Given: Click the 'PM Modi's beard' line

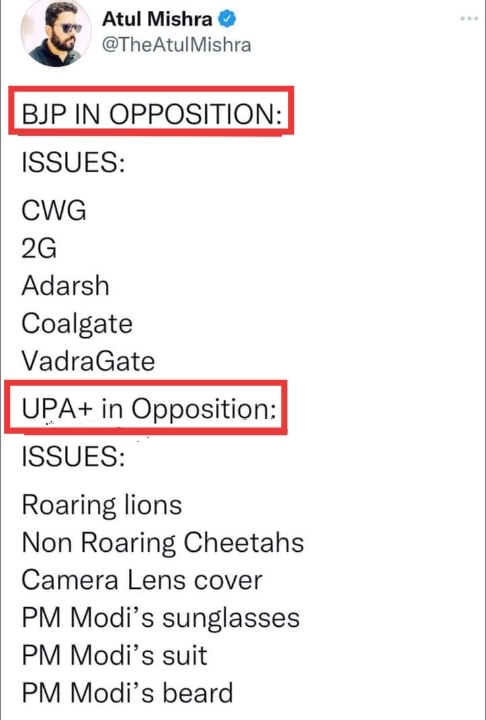Looking at the screenshot, I should coord(127,693).
